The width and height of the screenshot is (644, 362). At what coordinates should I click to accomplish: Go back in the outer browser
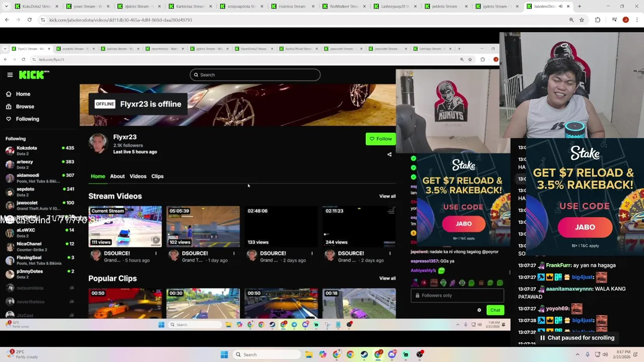pyautogui.click(x=7, y=20)
